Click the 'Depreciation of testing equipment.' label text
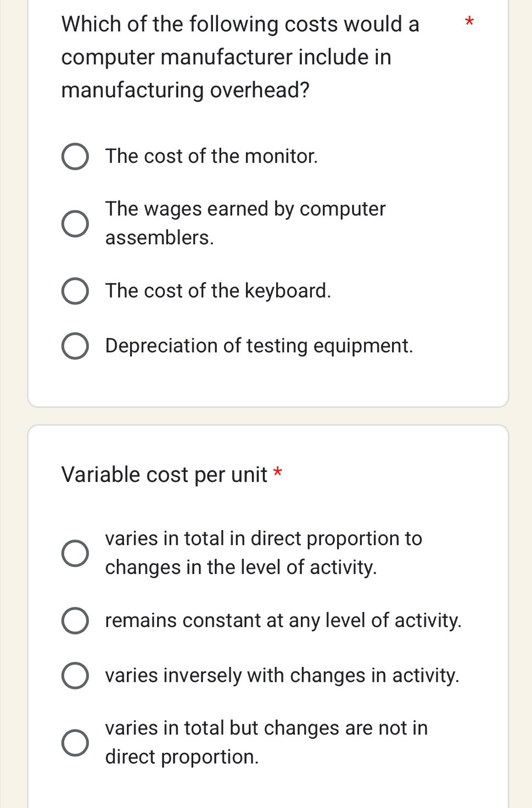Image resolution: width=532 pixels, height=808 pixels. tap(259, 346)
